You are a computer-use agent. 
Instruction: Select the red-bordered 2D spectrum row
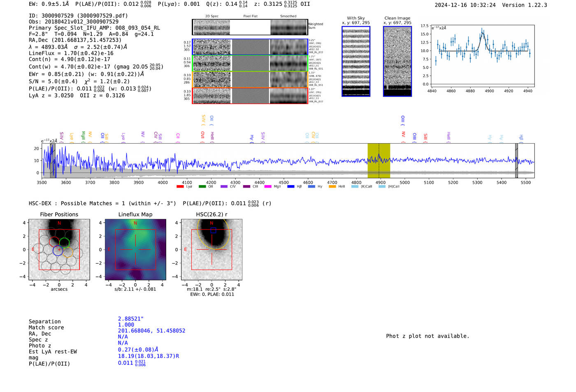tap(250, 95)
